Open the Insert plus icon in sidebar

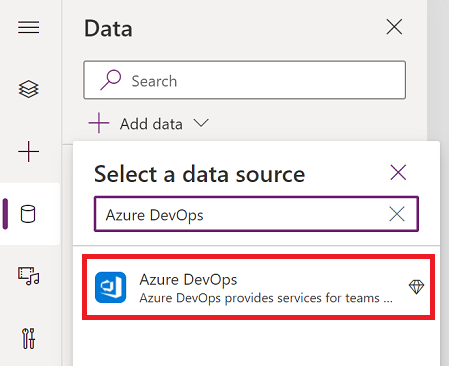tap(29, 151)
